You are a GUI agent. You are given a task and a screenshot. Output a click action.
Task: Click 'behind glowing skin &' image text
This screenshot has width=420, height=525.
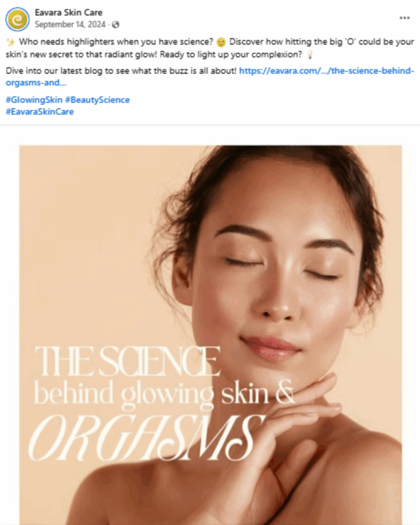pos(164,394)
